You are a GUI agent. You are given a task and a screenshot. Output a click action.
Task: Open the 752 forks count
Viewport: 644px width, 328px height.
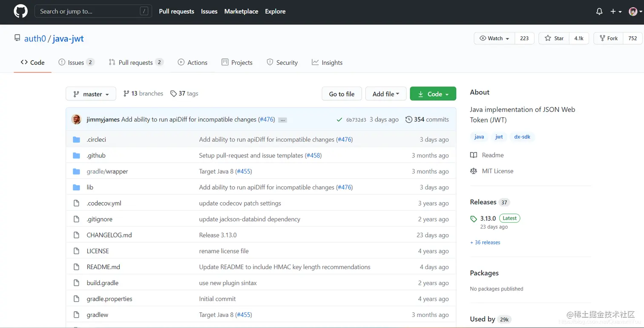coord(632,38)
